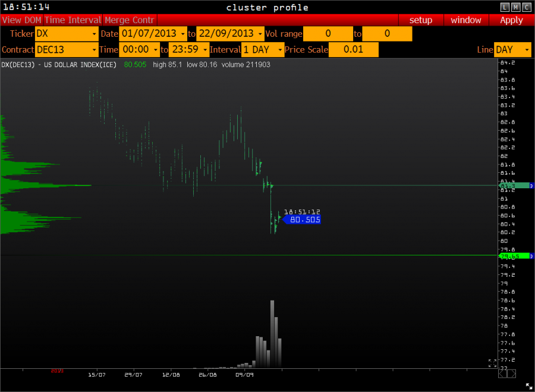Open the start date picker 01/07/2013
This screenshot has width=535, height=392.
click(153, 34)
